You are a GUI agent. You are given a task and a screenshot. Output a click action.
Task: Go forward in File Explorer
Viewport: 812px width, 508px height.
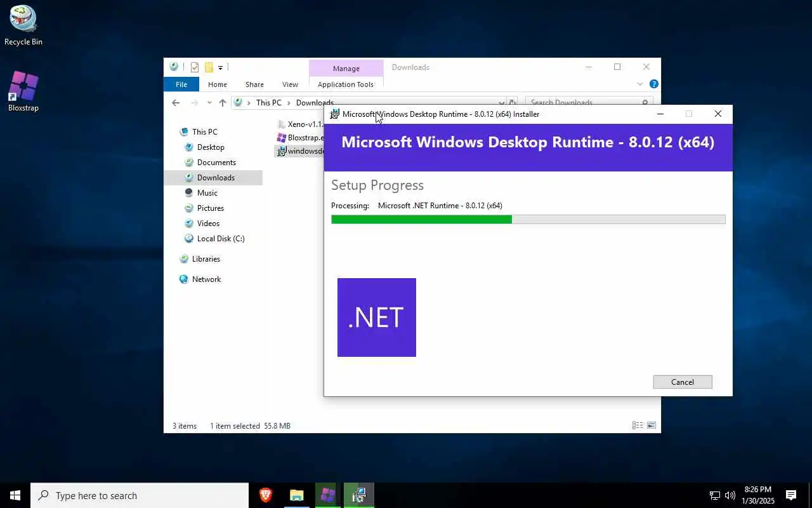195,103
